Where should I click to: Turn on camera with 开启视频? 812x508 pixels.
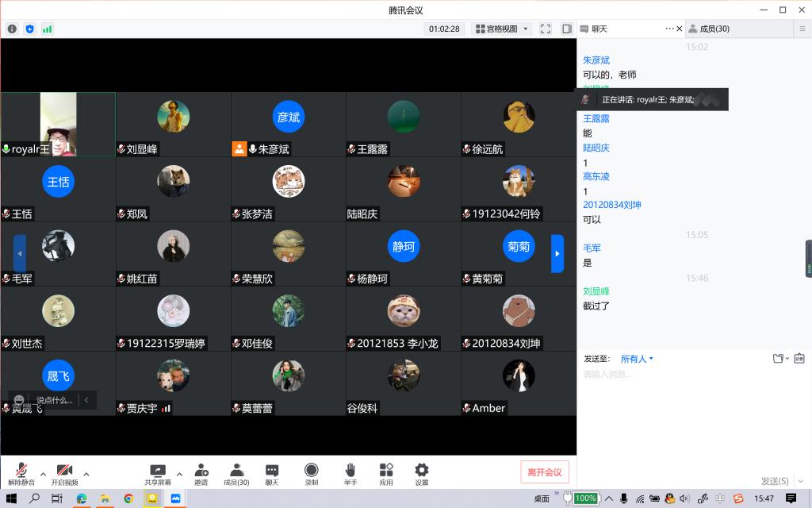(64, 472)
